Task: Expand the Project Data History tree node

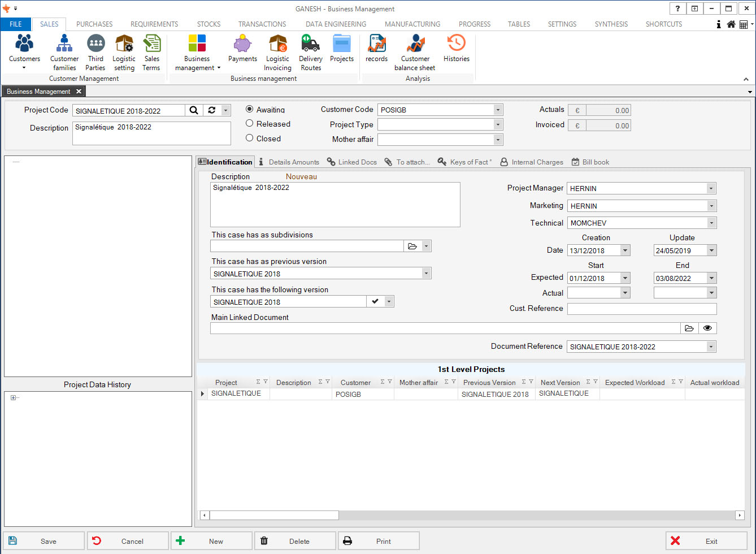Action: point(14,398)
